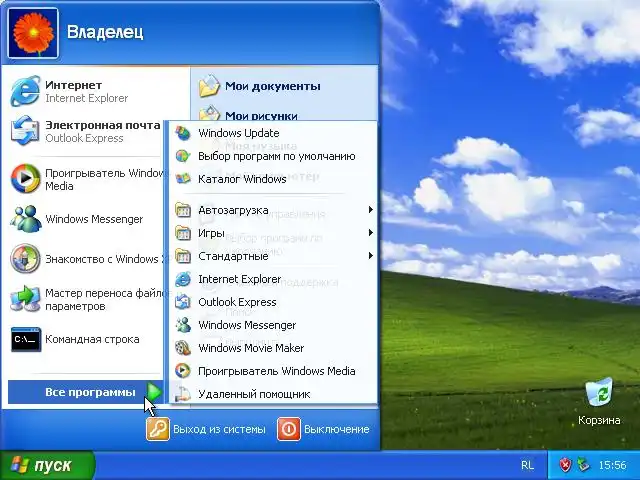Expand the Автозагрузка submenu arrow
This screenshot has height=480, width=640.
[x=371, y=209]
